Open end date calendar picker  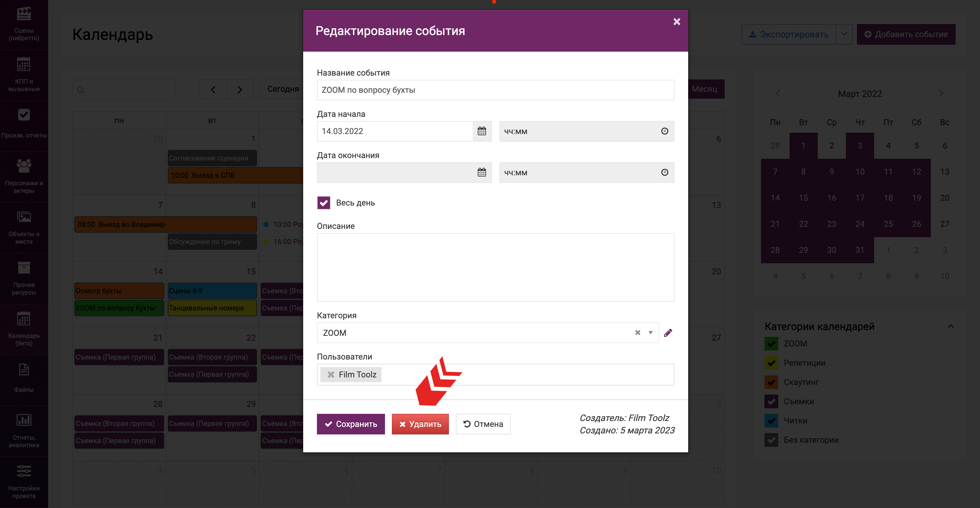point(482,173)
